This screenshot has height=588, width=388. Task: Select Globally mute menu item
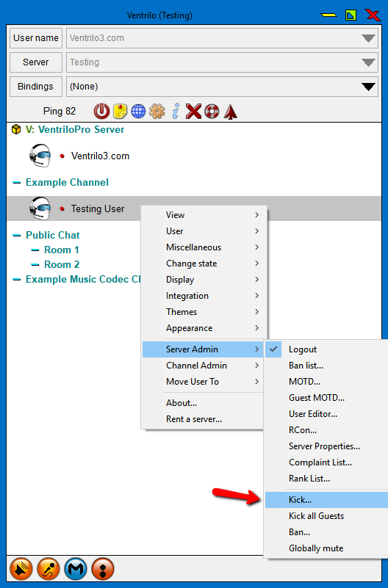click(x=326, y=548)
